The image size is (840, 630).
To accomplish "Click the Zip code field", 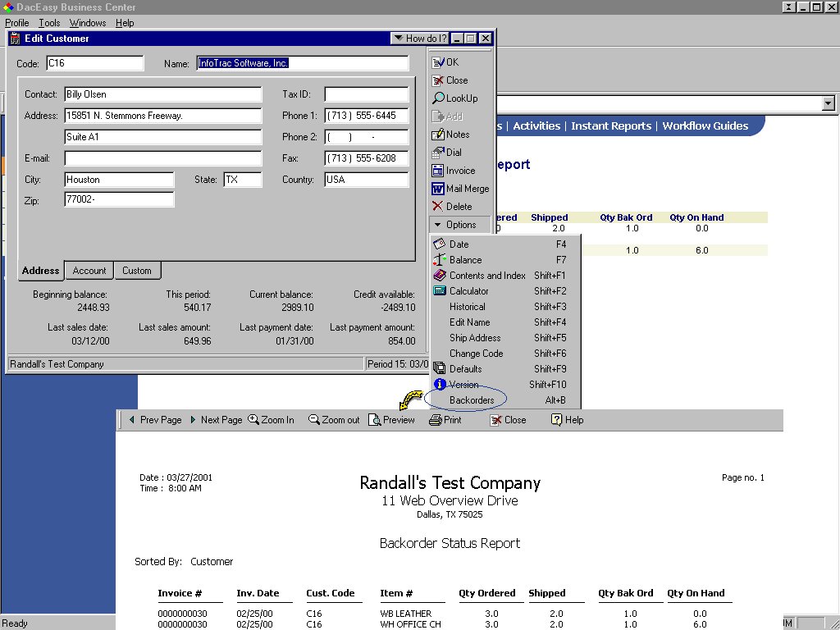I will click(119, 199).
